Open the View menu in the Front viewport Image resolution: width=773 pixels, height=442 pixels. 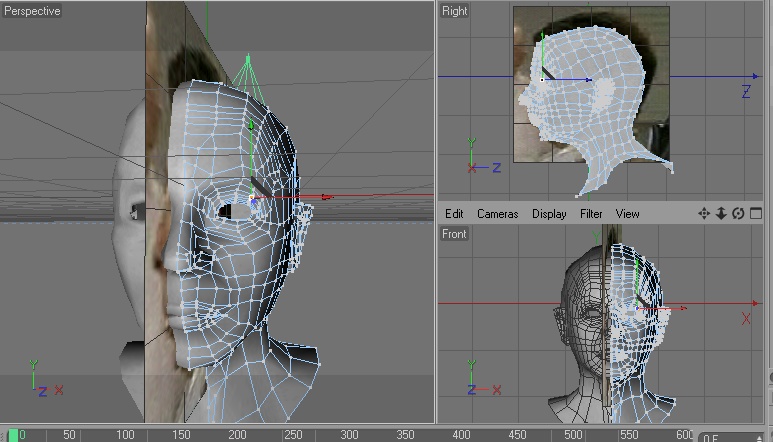pyautogui.click(x=627, y=214)
